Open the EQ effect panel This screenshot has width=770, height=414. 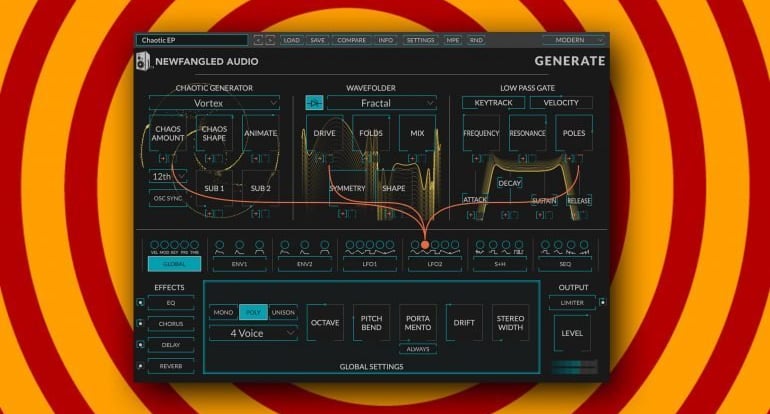pos(171,303)
